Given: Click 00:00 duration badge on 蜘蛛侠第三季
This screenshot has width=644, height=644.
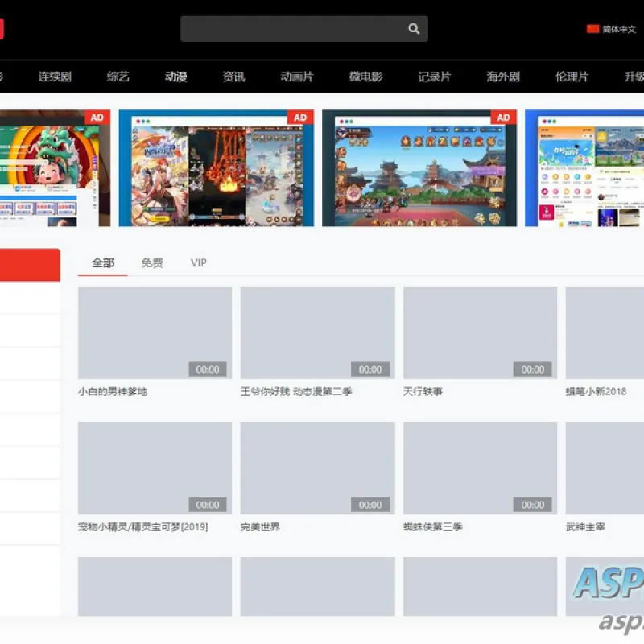Looking at the screenshot, I should tap(533, 505).
